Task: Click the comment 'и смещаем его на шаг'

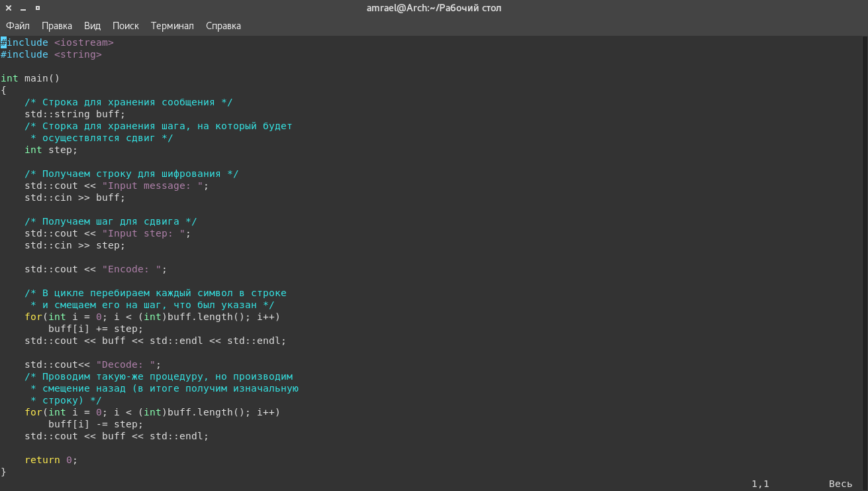Action: pyautogui.click(x=152, y=305)
